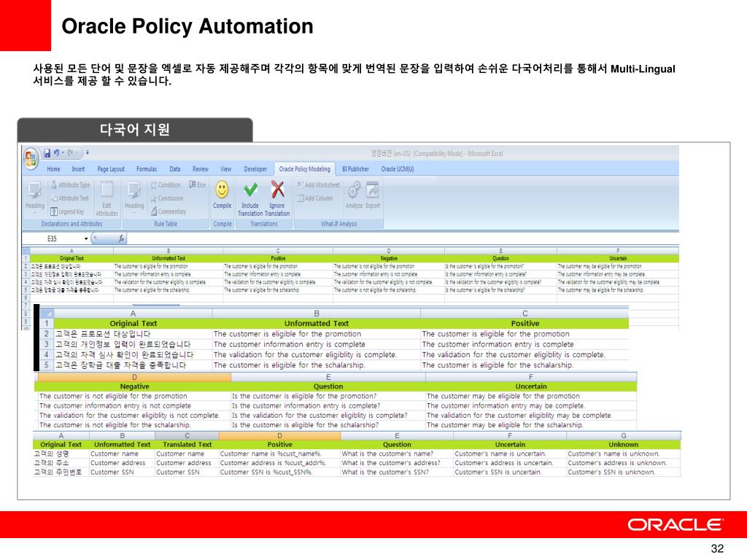The height and width of the screenshot is (560, 747).
Task: Open the Name Box dropdown arrow
Action: [x=86, y=238]
